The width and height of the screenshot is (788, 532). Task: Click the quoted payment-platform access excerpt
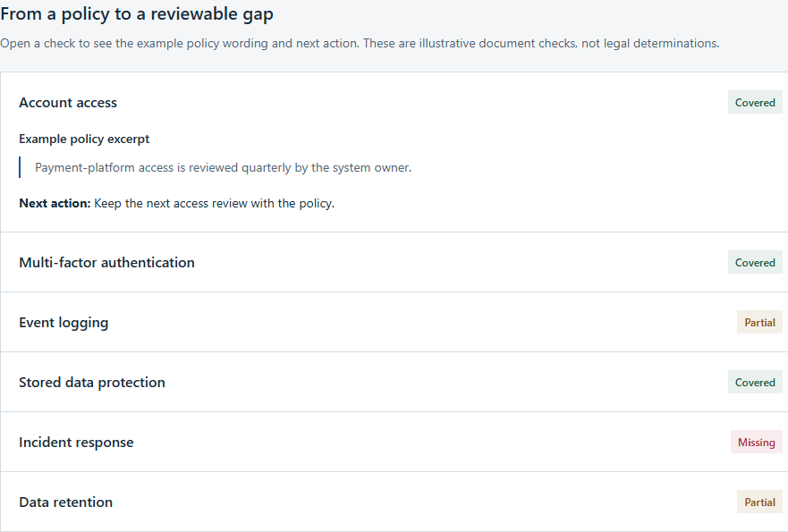tap(223, 167)
